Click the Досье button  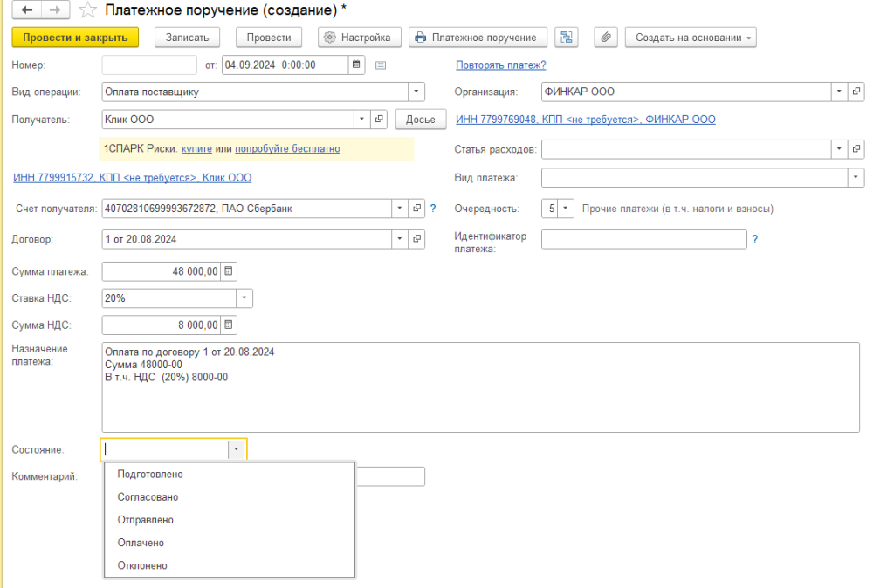coord(421,119)
